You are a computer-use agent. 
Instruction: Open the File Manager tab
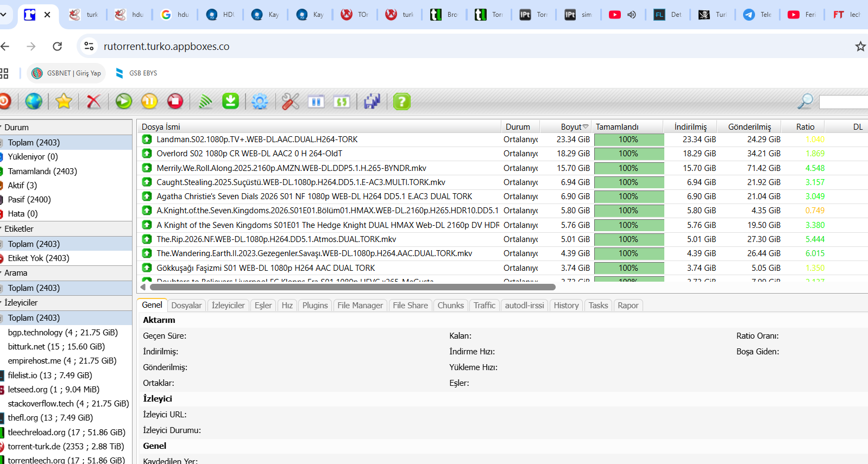pyautogui.click(x=360, y=306)
